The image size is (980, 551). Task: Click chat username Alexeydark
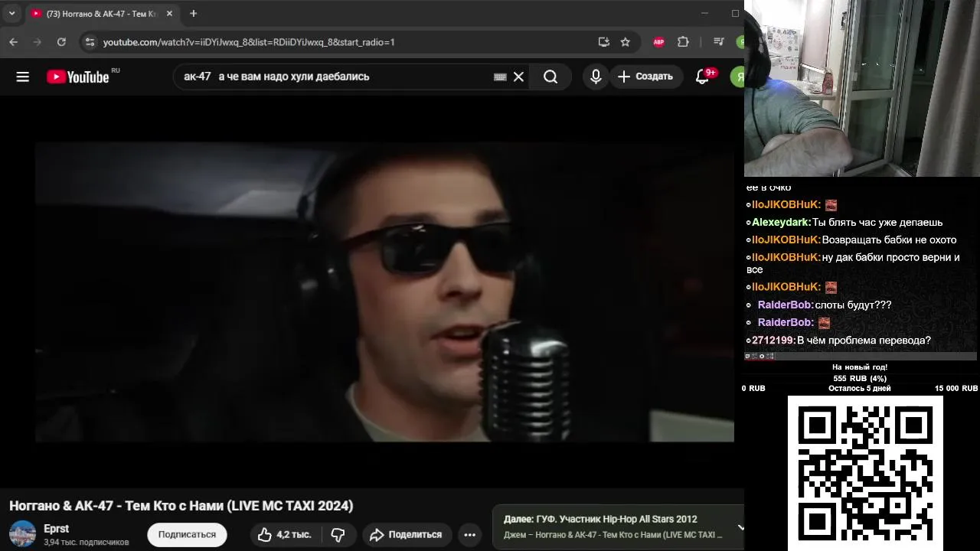click(781, 222)
